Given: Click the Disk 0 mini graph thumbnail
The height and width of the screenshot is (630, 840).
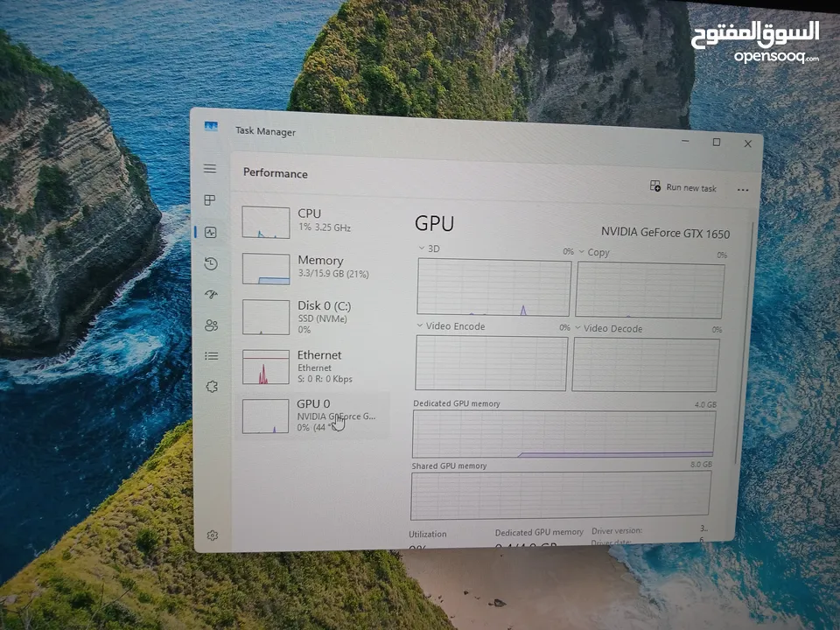Looking at the screenshot, I should 266,318.
